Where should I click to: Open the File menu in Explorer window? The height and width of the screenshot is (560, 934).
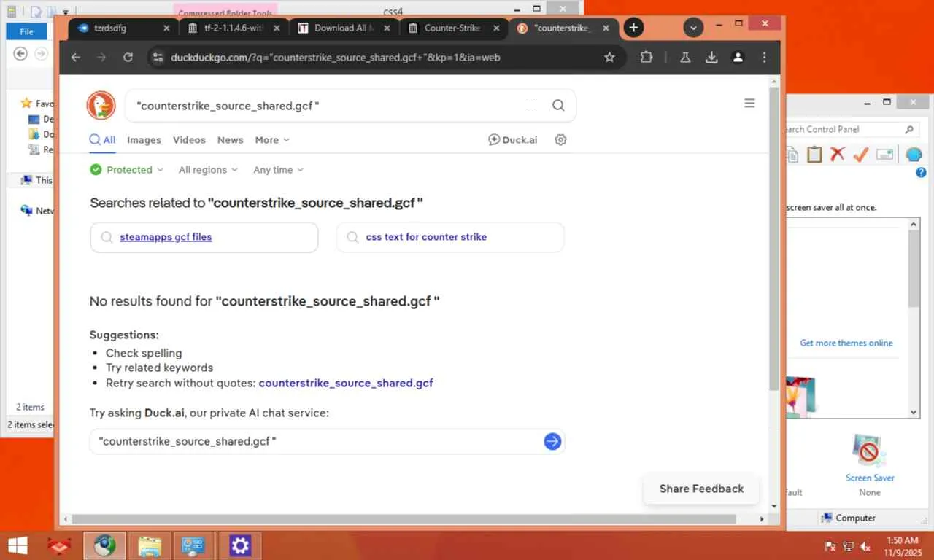coord(26,31)
